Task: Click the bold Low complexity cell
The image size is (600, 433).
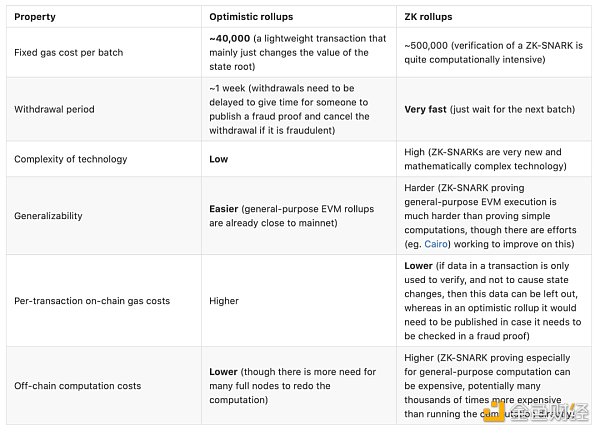Action: pos(219,159)
